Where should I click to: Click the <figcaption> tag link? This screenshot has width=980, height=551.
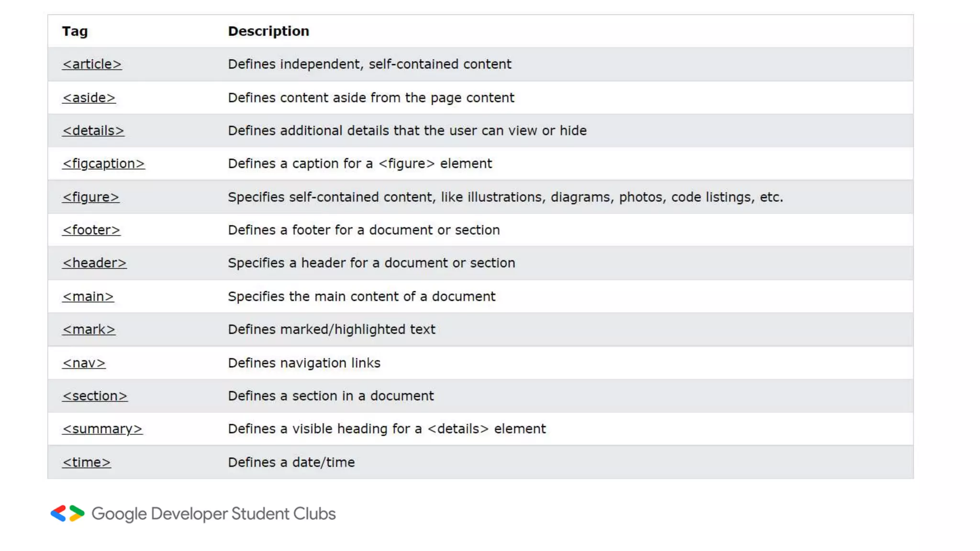[x=103, y=164]
